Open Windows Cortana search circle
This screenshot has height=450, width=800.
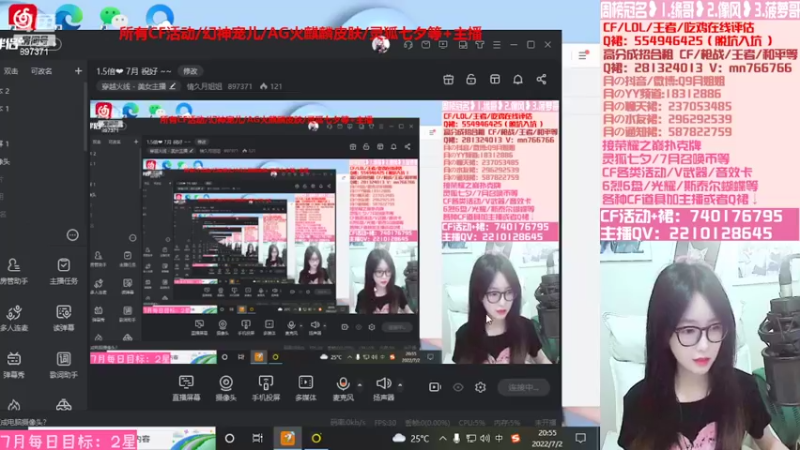tap(230, 438)
